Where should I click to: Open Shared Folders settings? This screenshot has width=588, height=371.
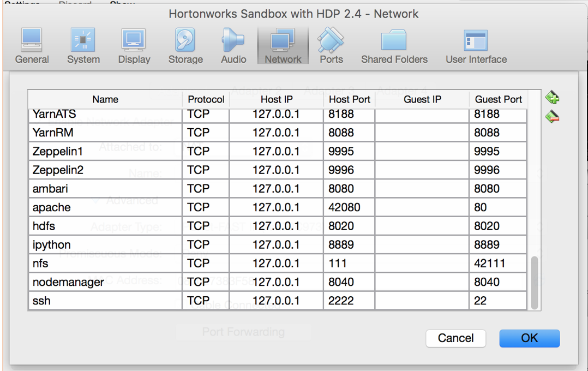394,45
